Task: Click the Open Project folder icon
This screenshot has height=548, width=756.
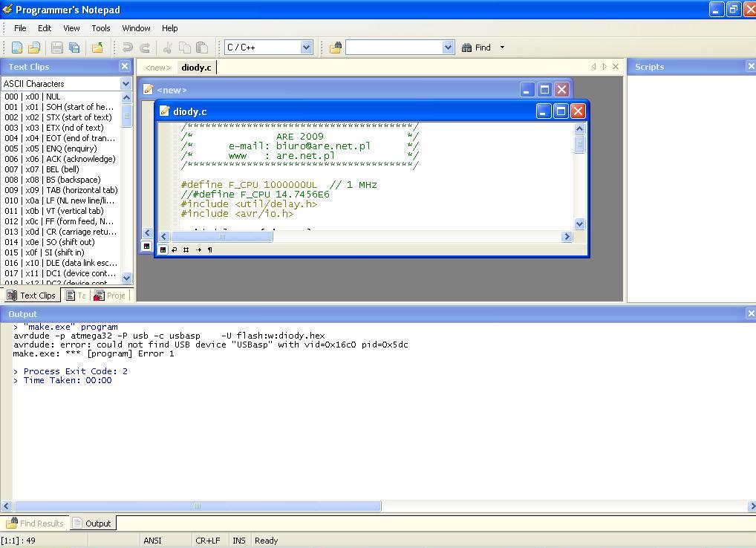Action: 97,48
